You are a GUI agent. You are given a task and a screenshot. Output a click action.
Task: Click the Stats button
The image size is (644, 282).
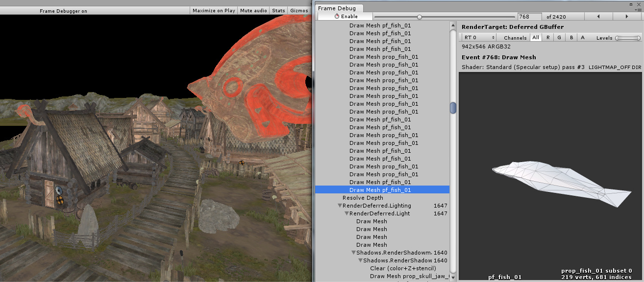[278, 10]
